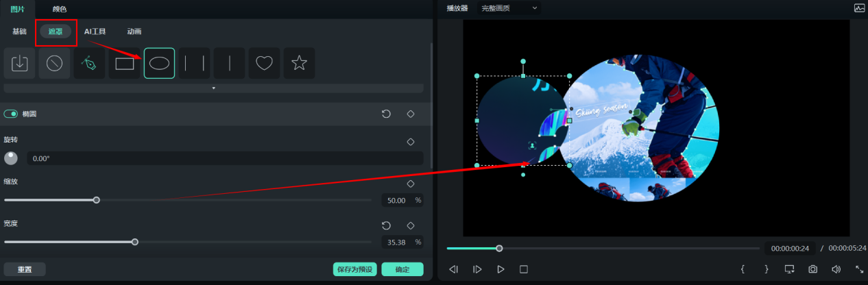
Task: Enter fullscreen preview mode
Action: (x=859, y=269)
